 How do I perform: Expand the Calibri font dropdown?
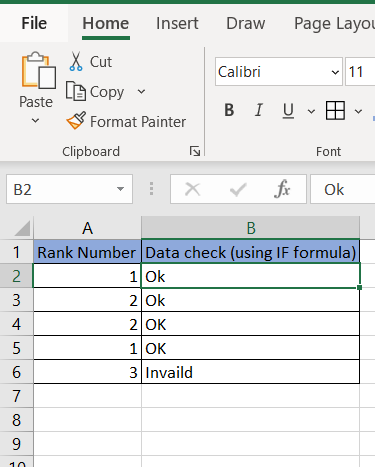(335, 72)
